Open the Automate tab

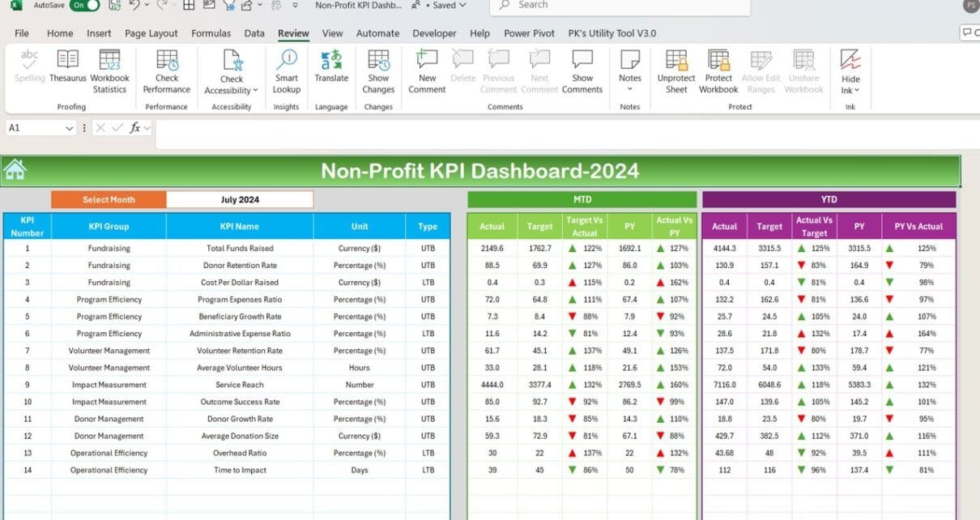377,33
